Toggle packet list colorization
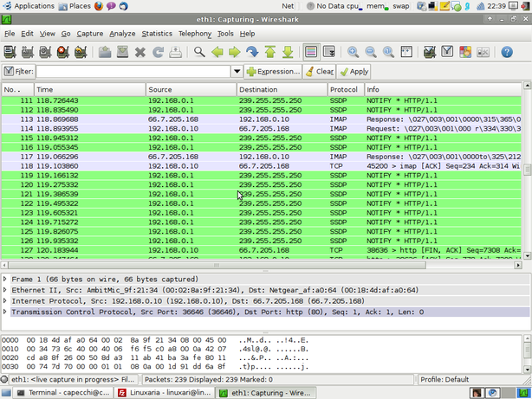 [311, 52]
